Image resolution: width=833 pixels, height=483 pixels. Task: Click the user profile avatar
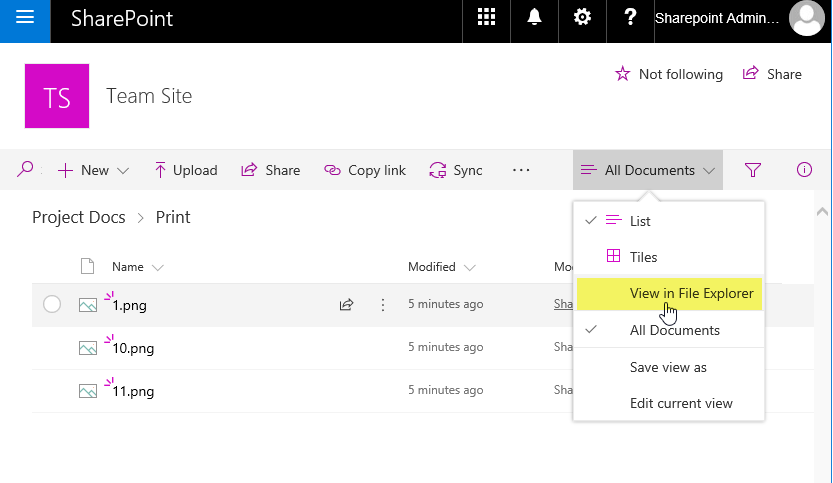click(806, 19)
